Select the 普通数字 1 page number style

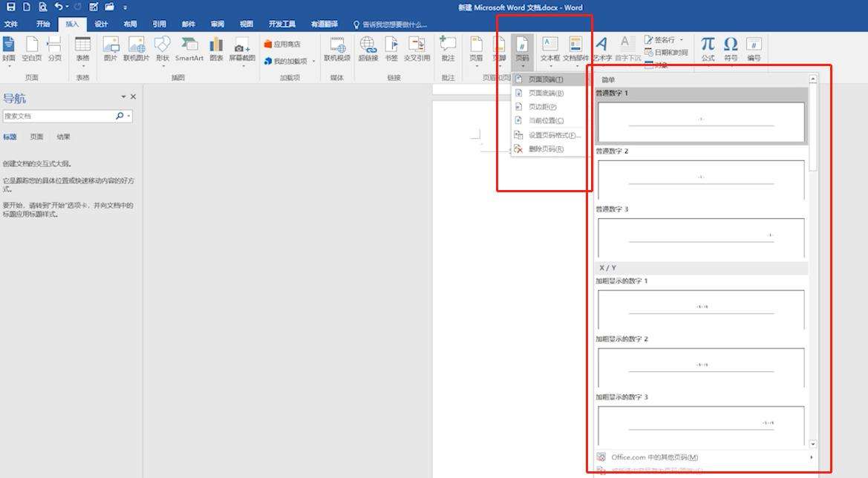pos(702,117)
